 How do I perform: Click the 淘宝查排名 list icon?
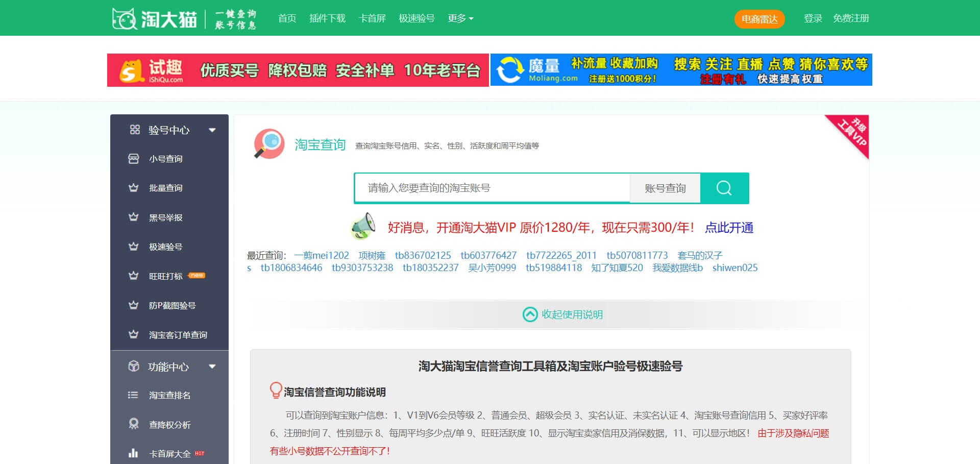point(133,395)
